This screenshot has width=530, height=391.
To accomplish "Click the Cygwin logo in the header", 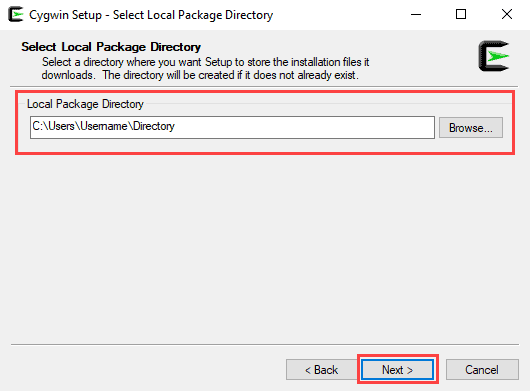I will [494, 56].
